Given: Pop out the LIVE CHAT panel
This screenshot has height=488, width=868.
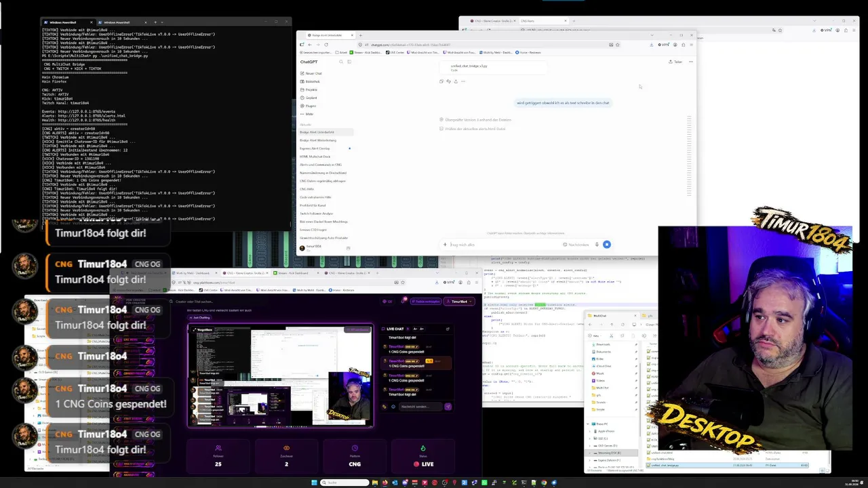Looking at the screenshot, I should [x=448, y=329].
